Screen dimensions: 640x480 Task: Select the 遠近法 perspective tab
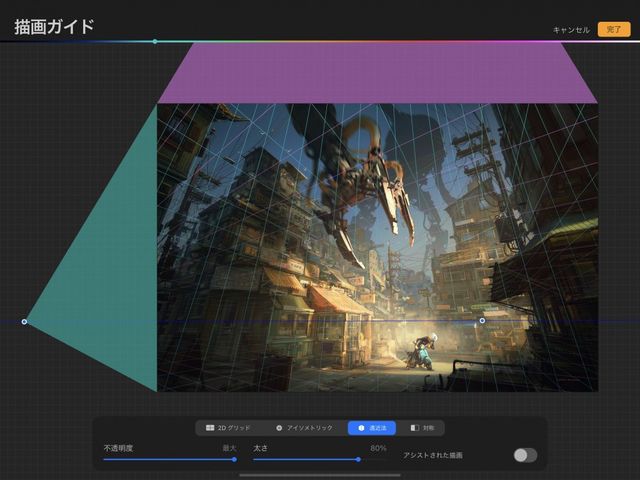coord(371,428)
